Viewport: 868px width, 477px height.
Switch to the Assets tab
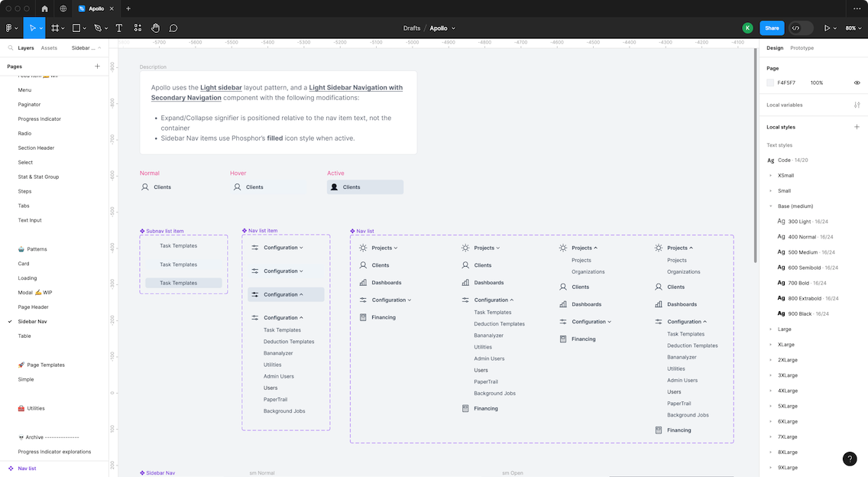point(49,48)
